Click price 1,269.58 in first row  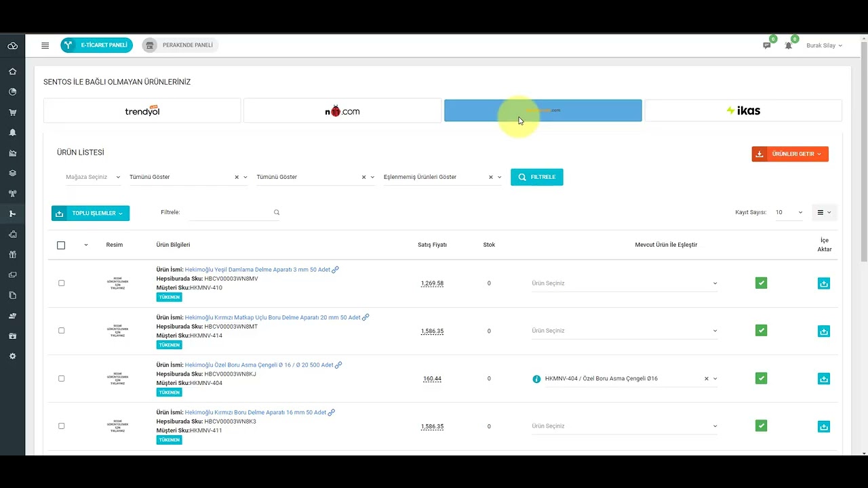coord(432,283)
